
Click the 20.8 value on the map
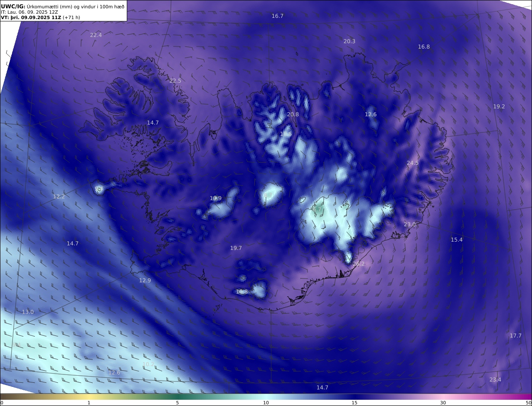click(293, 114)
